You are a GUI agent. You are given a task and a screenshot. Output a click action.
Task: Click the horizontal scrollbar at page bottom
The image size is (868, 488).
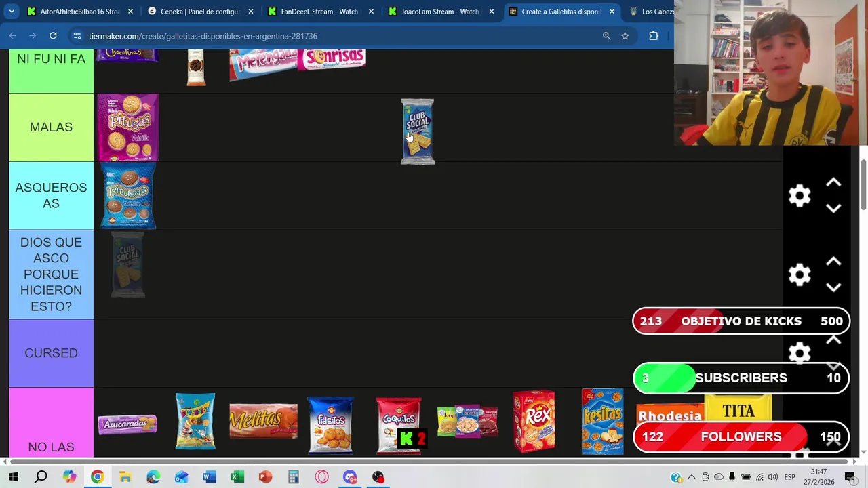click(427, 462)
